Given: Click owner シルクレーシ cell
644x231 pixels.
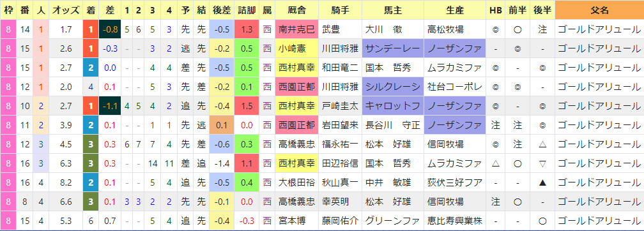Looking at the screenshot, I should point(393,87).
